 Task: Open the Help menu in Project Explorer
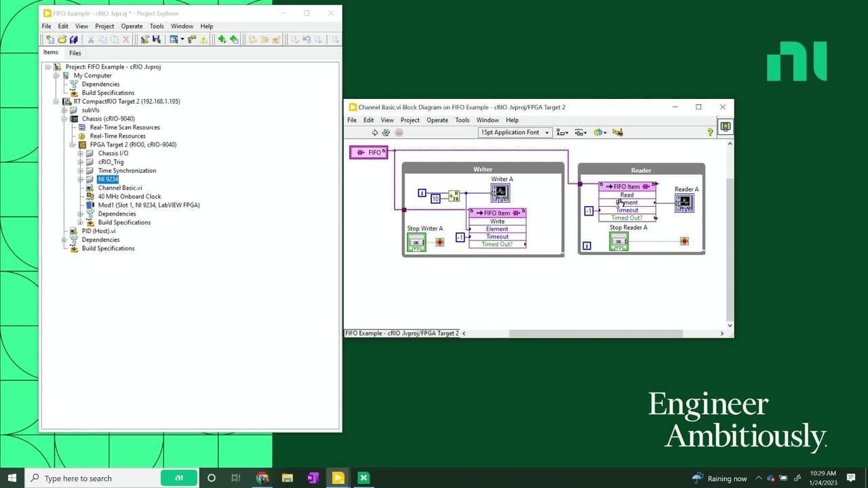(206, 26)
